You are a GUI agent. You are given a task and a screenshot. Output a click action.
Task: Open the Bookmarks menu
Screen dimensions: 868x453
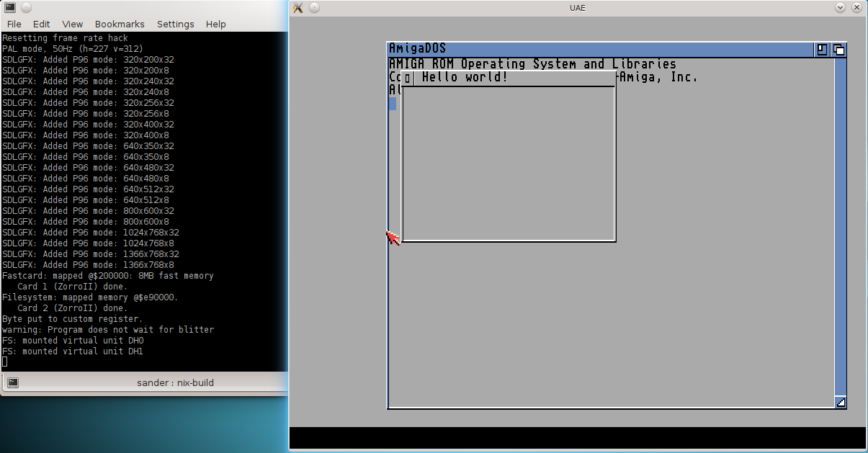tap(120, 24)
